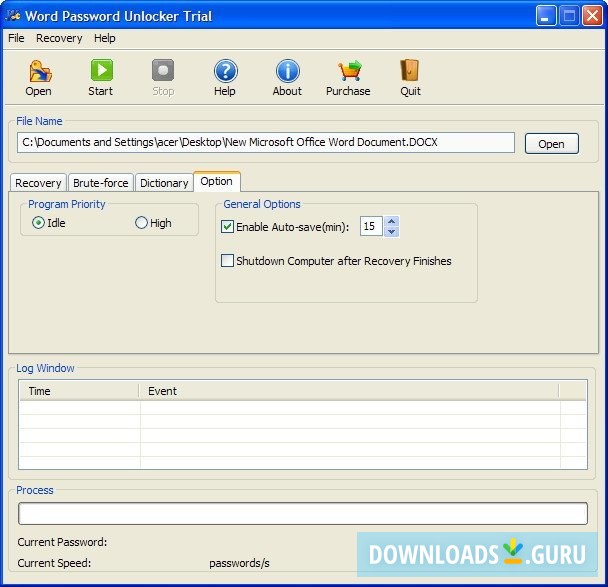Click the grayed Stop toolbar icon

coord(163,70)
